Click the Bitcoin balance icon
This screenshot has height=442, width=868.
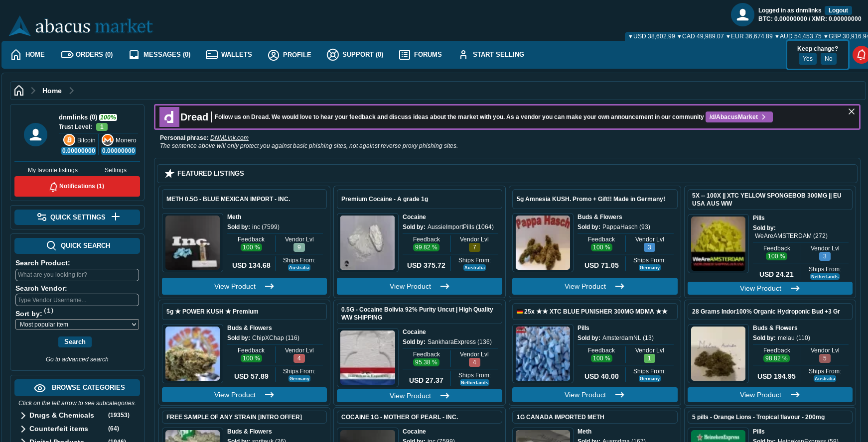click(69, 140)
